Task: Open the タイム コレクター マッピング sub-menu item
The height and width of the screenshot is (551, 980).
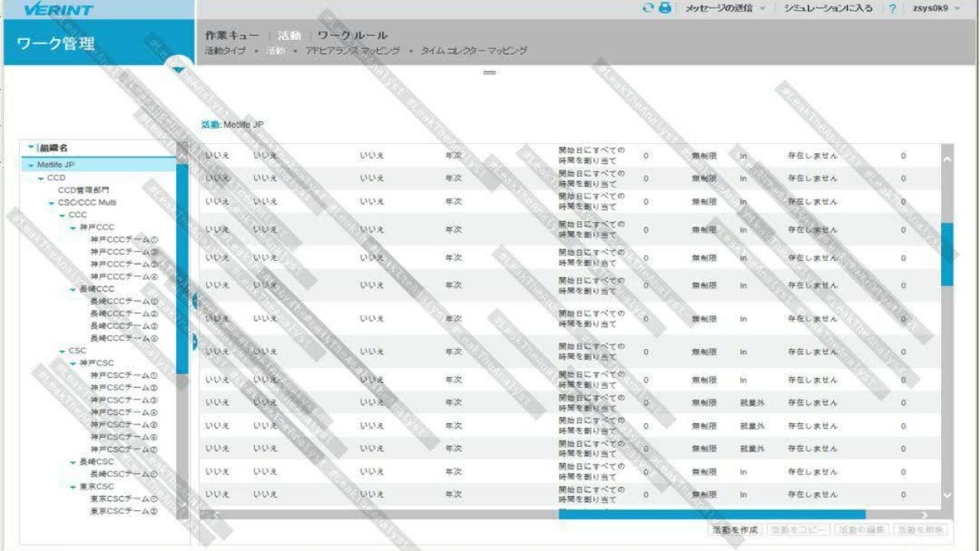Action: pyautogui.click(x=474, y=51)
